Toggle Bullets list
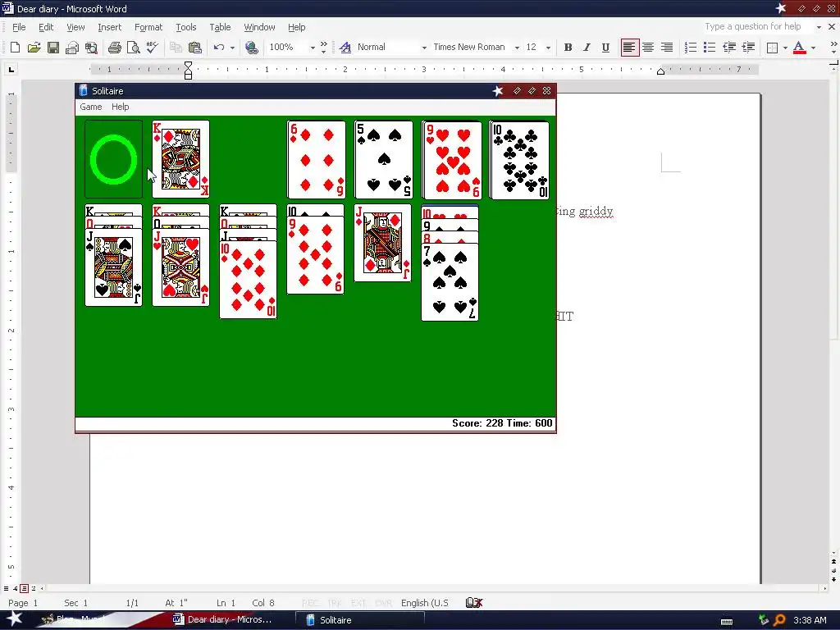Viewport: 840px width, 630px height. pyautogui.click(x=710, y=47)
